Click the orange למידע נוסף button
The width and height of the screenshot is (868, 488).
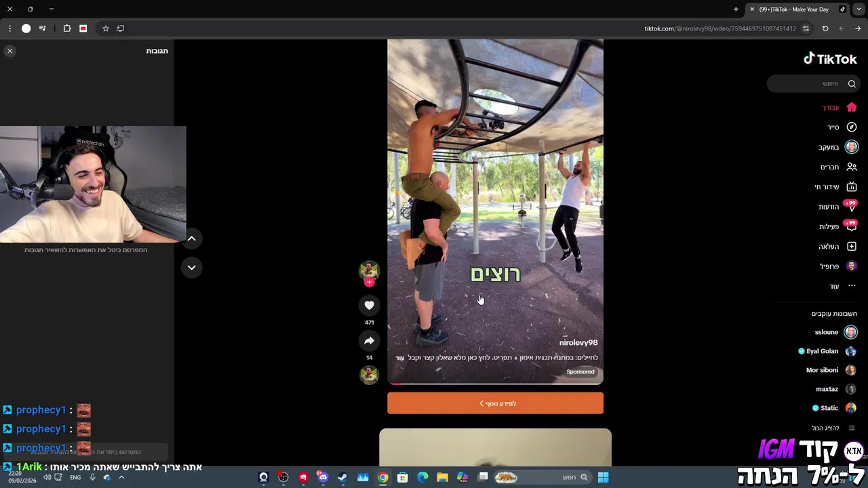(495, 403)
